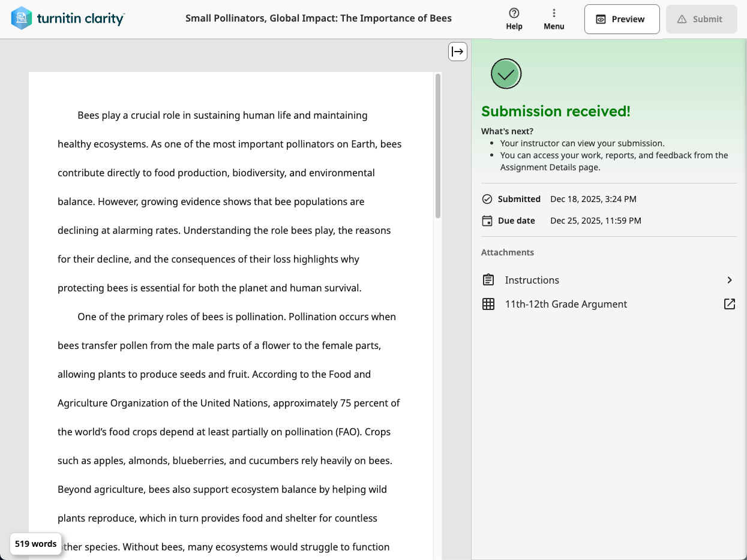Open rubric in new window icon
The image size is (747, 560).
click(x=730, y=304)
